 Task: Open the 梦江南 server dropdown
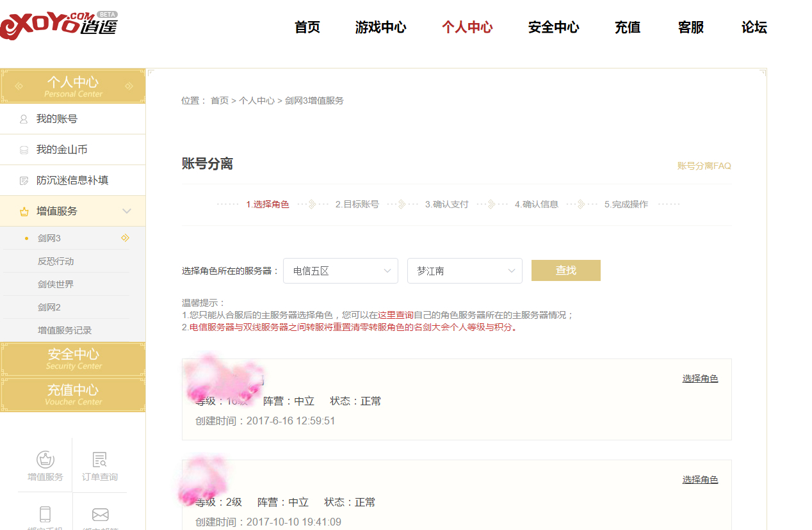pos(465,271)
